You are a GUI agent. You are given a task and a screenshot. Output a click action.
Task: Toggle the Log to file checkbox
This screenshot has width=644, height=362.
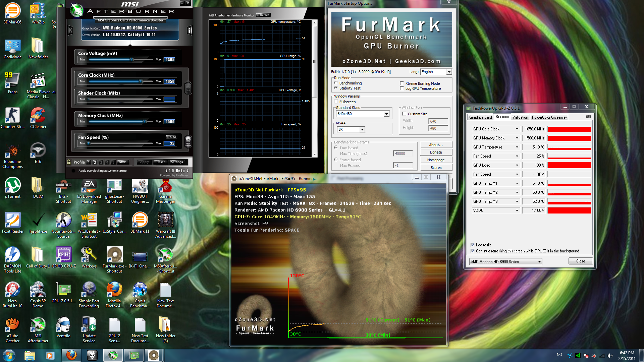point(473,245)
